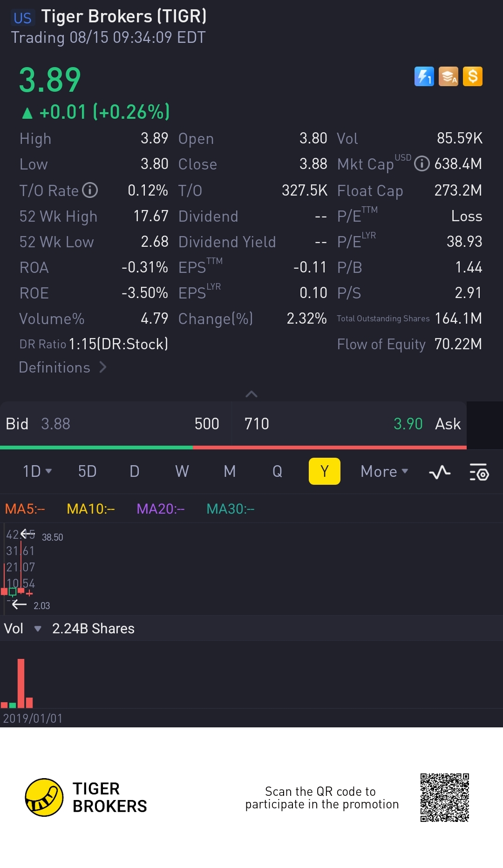Viewport: 503px width, 868px height.
Task: Select the W weekly chart tab
Action: (182, 471)
